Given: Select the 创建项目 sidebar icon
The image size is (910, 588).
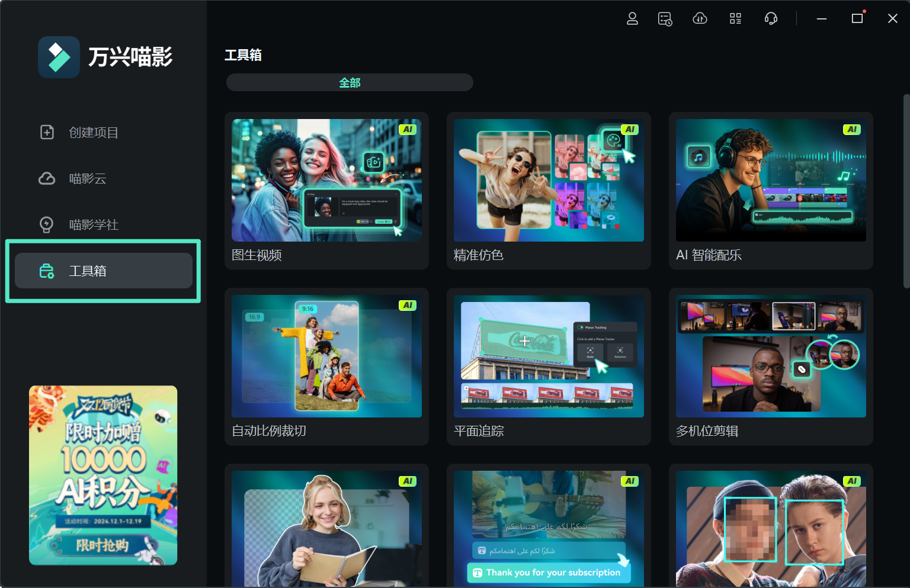Looking at the screenshot, I should (x=47, y=132).
